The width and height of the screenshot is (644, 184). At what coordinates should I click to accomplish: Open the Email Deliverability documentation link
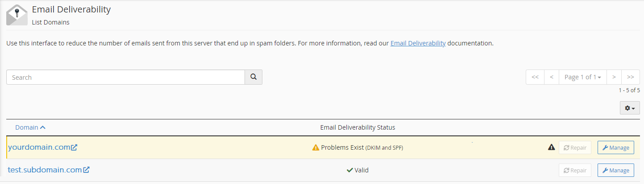coord(418,44)
